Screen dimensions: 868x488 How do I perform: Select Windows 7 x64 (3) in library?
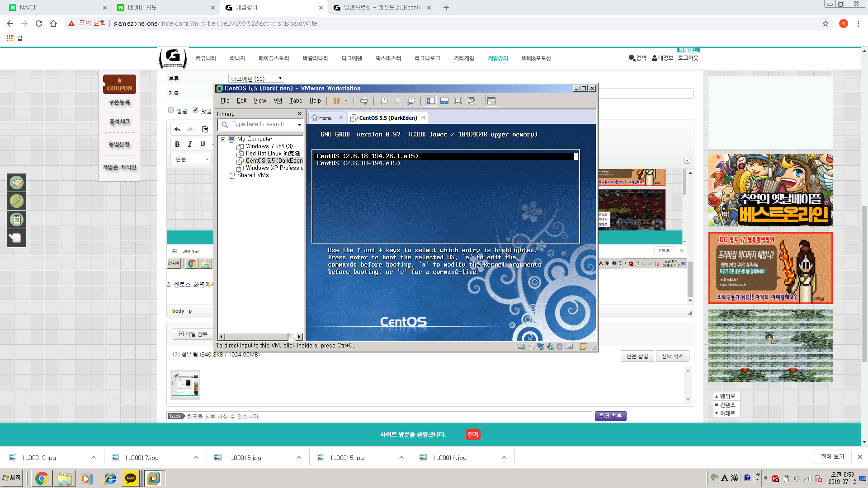[269, 146]
